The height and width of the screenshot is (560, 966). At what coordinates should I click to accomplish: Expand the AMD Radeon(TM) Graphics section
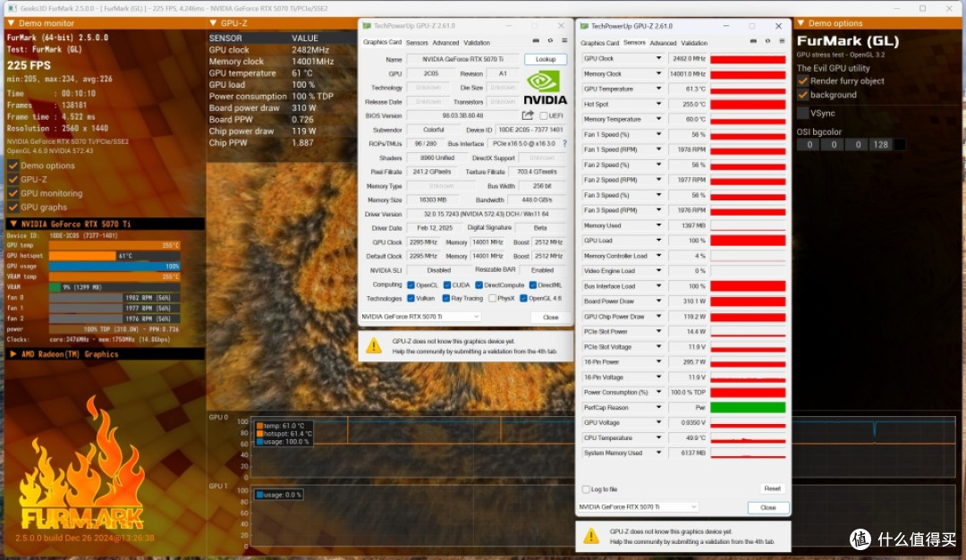click(x=13, y=354)
